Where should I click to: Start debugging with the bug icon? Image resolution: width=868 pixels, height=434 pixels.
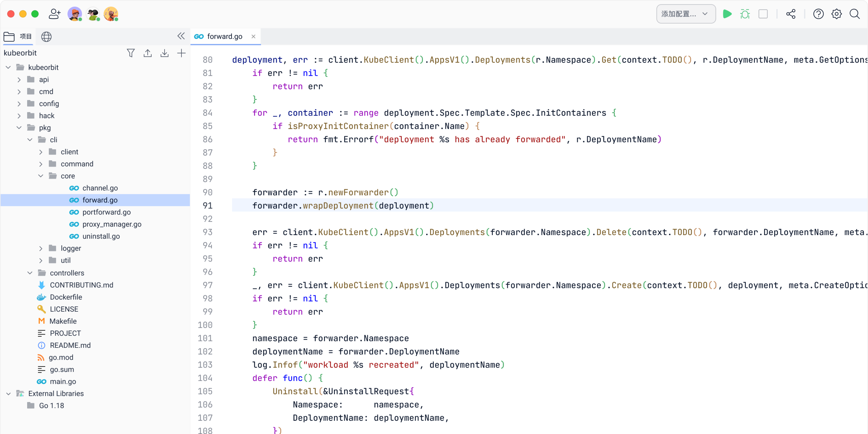(x=745, y=14)
